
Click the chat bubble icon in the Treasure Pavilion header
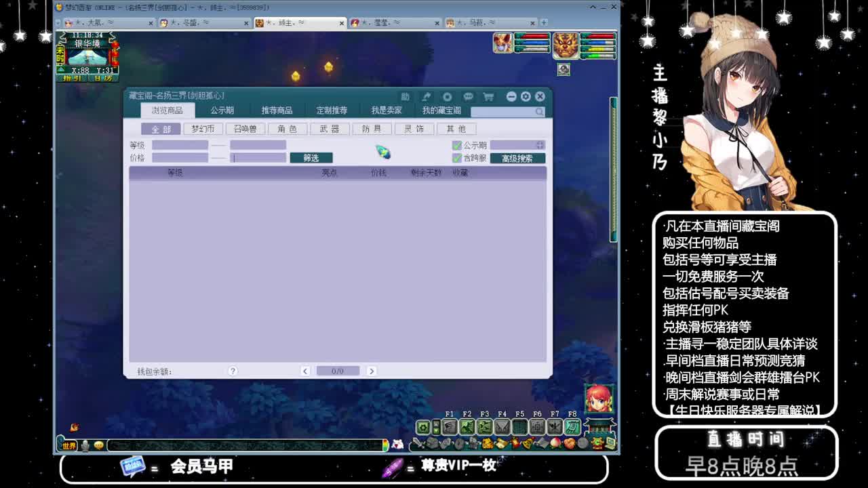(469, 96)
